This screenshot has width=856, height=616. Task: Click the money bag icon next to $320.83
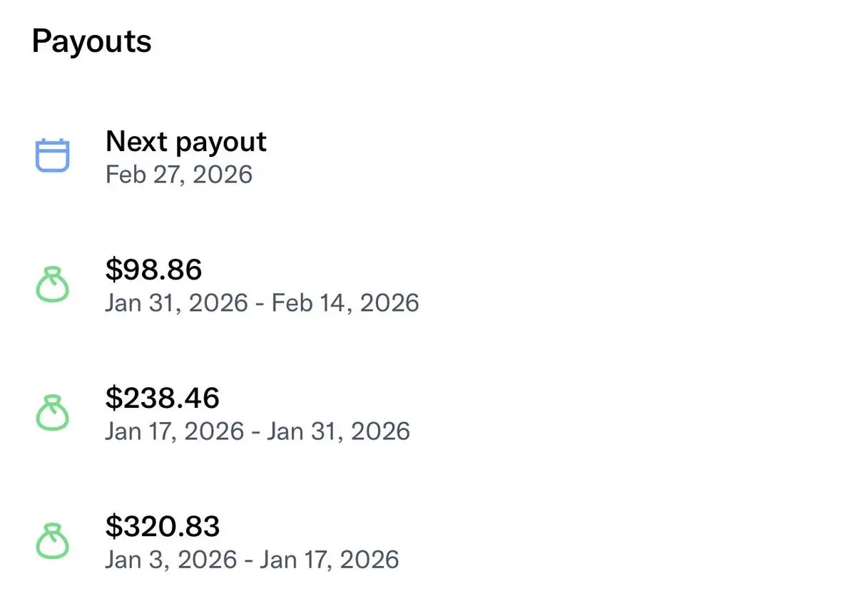(53, 542)
